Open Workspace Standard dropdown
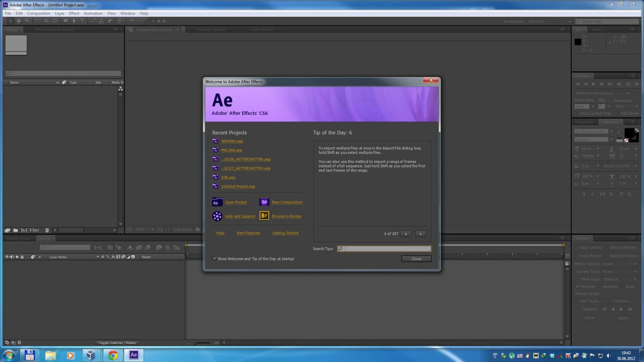Viewport: 644px width, 362px height. tap(550, 21)
